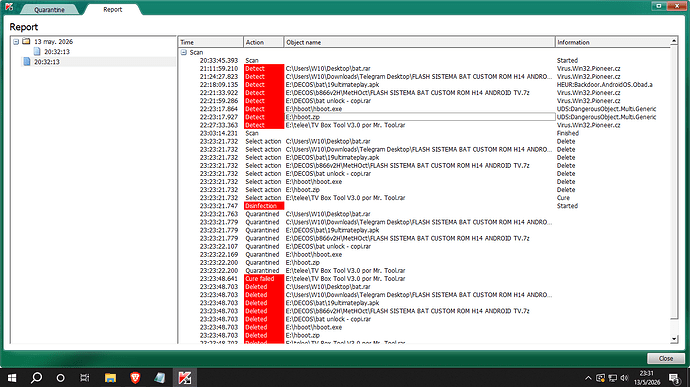
Task: Collapse the Scan group in report
Action: 184,52
